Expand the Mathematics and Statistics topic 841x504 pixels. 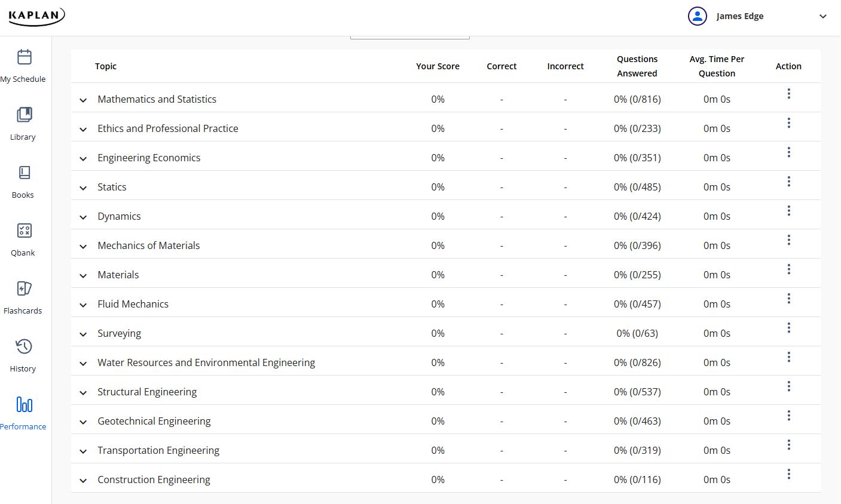pyautogui.click(x=83, y=100)
